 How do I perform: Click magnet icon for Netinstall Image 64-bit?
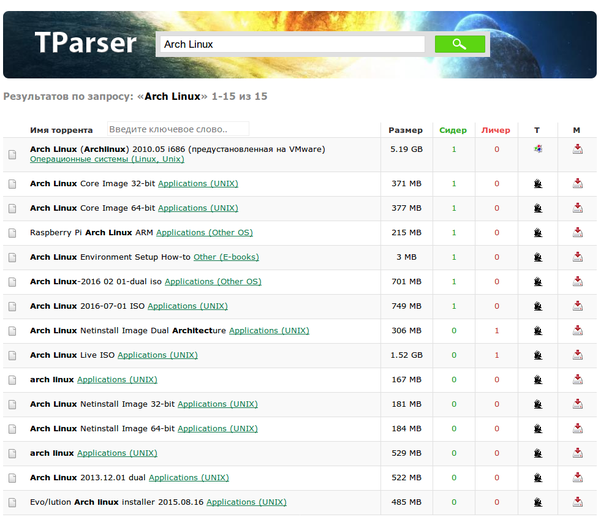point(578,428)
